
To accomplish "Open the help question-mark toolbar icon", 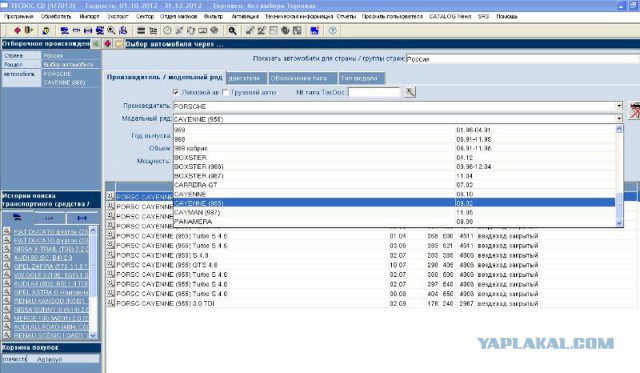I will pos(333,31).
